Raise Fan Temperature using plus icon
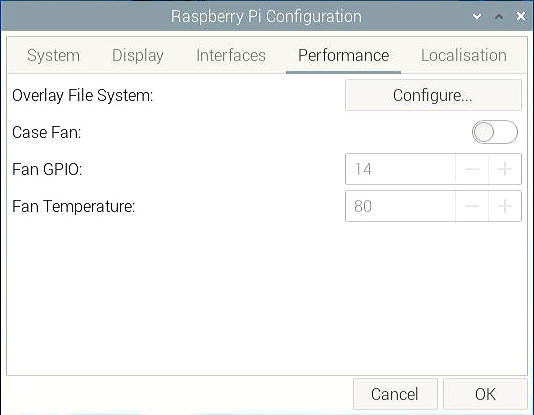The width and height of the screenshot is (534, 415). [x=505, y=206]
